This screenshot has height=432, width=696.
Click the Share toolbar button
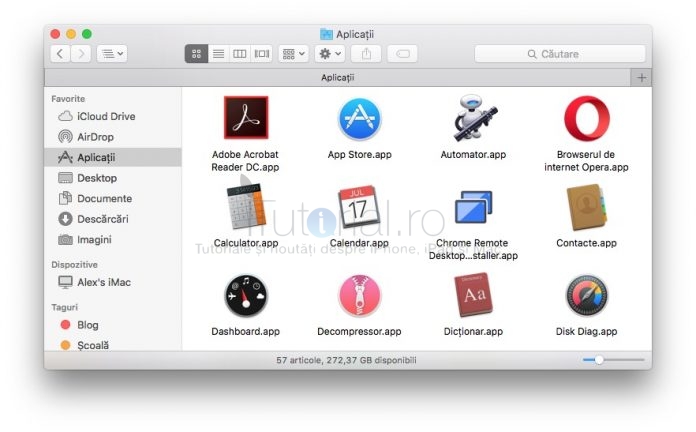click(366, 54)
